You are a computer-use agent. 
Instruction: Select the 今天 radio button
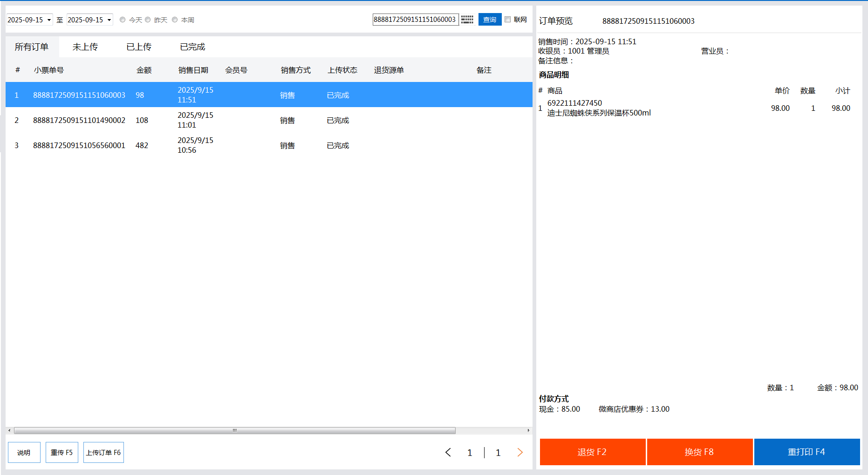coord(123,20)
